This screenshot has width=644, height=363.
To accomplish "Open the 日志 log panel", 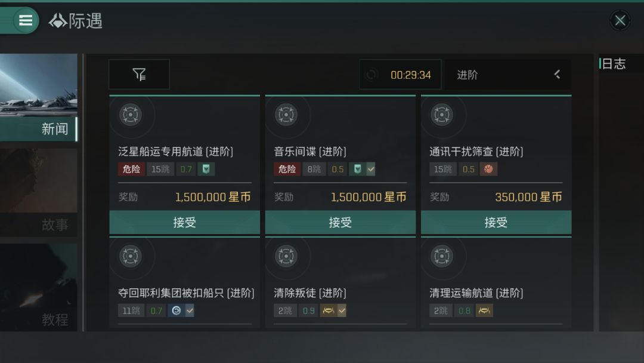I will [x=614, y=64].
